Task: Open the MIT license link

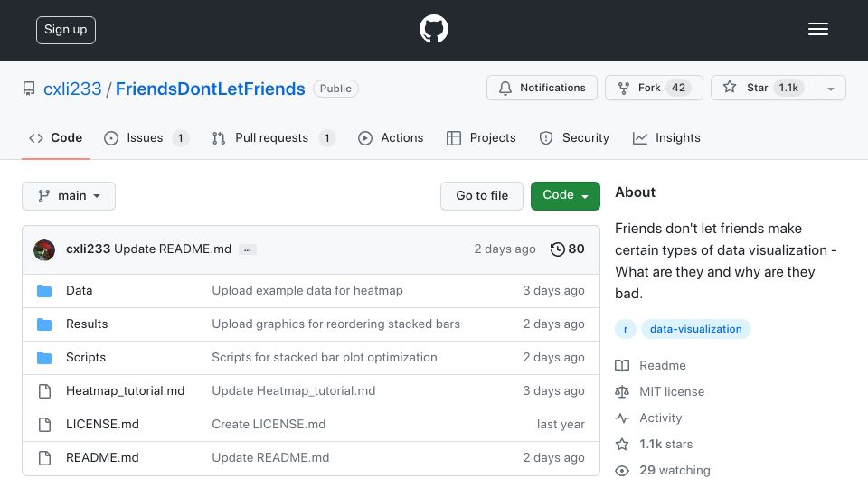Action: tap(672, 391)
